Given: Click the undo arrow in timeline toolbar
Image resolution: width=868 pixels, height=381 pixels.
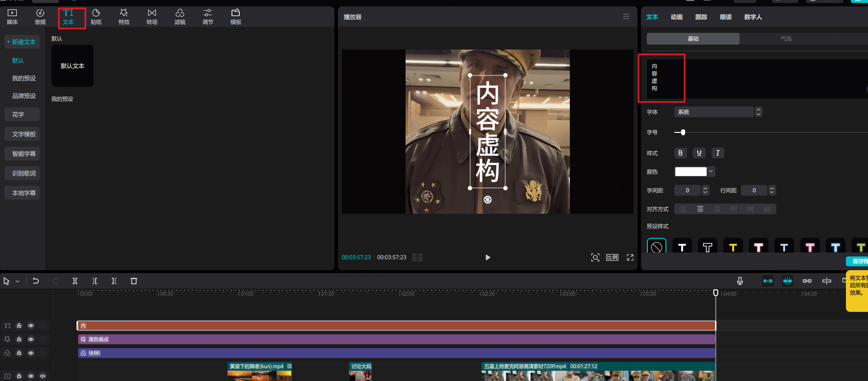Looking at the screenshot, I should (x=36, y=281).
